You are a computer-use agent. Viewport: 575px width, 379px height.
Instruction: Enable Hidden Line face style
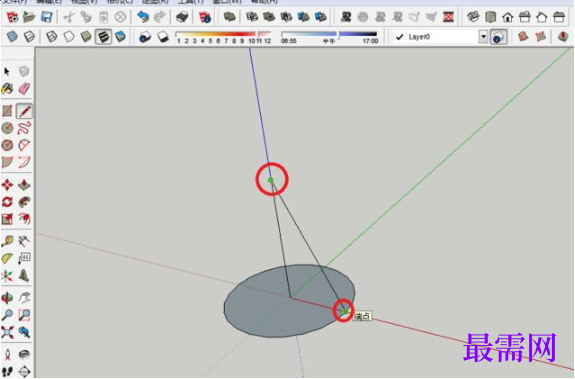coord(69,37)
